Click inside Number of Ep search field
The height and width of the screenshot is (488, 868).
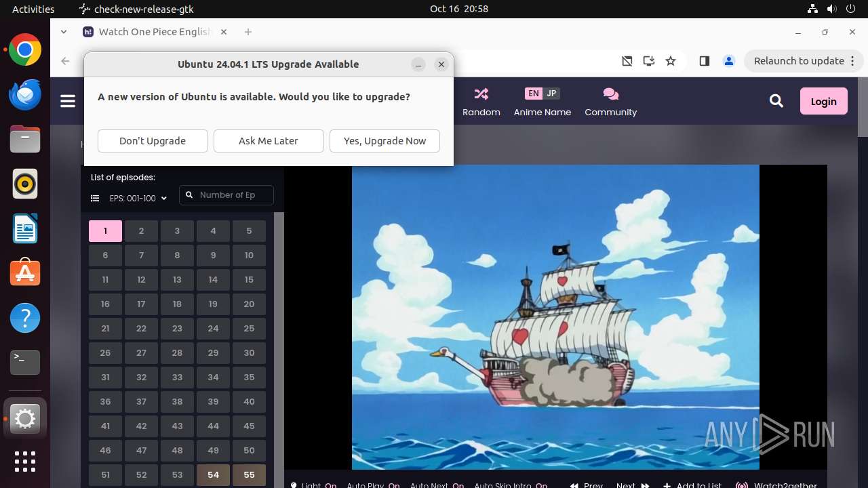[226, 195]
